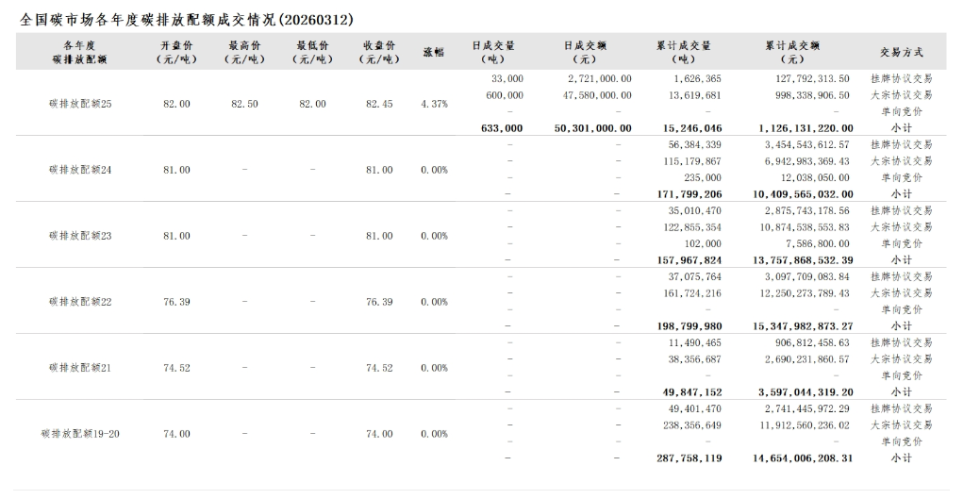Screen dimensions: 980x499
Task: Select the 50,301,000.00 daily turnover subtotal
Action: pyautogui.click(x=593, y=128)
